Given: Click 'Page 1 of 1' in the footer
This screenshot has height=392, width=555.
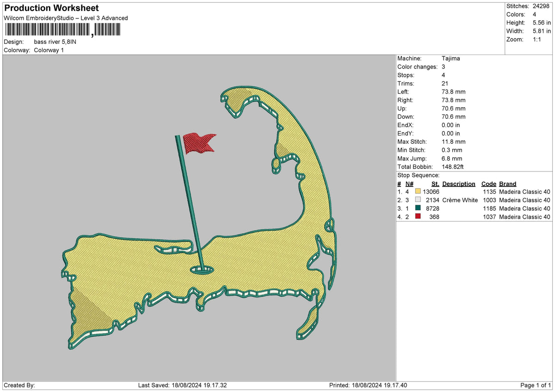Looking at the screenshot, I should (536, 386).
